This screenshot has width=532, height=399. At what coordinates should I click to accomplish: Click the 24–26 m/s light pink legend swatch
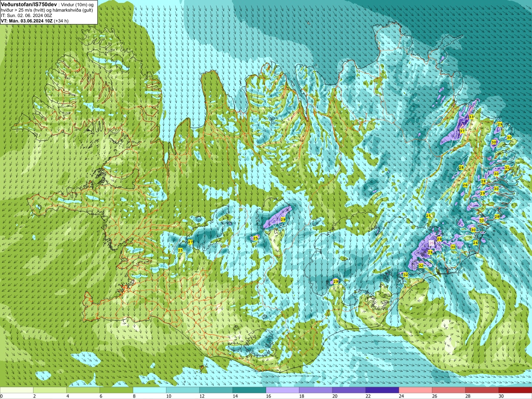coord(416,390)
